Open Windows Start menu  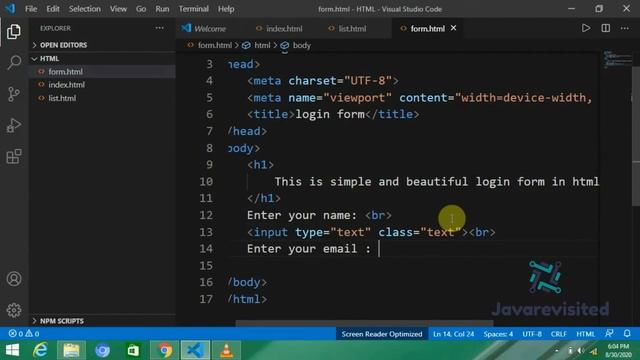tap(12, 350)
